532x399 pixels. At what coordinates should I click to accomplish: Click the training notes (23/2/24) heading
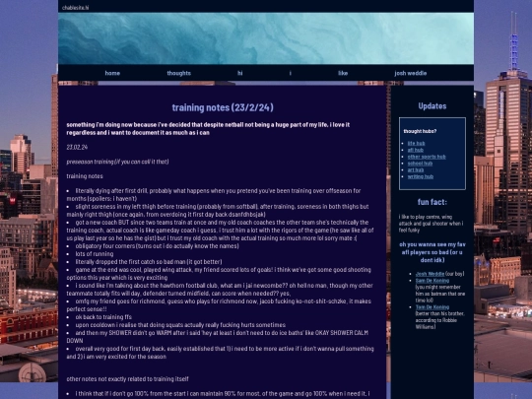click(x=223, y=107)
